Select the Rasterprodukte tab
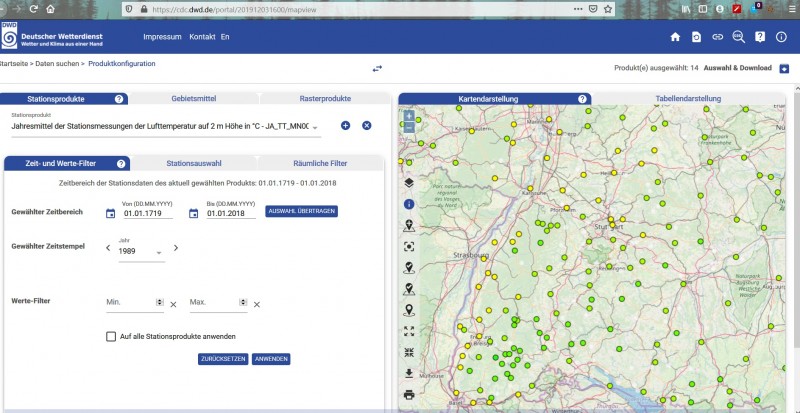This screenshot has height=413, width=800. (x=324, y=99)
